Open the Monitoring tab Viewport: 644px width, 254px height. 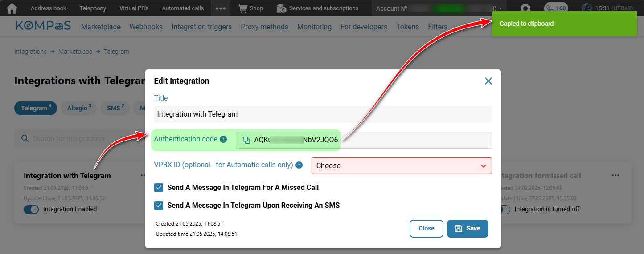click(314, 27)
